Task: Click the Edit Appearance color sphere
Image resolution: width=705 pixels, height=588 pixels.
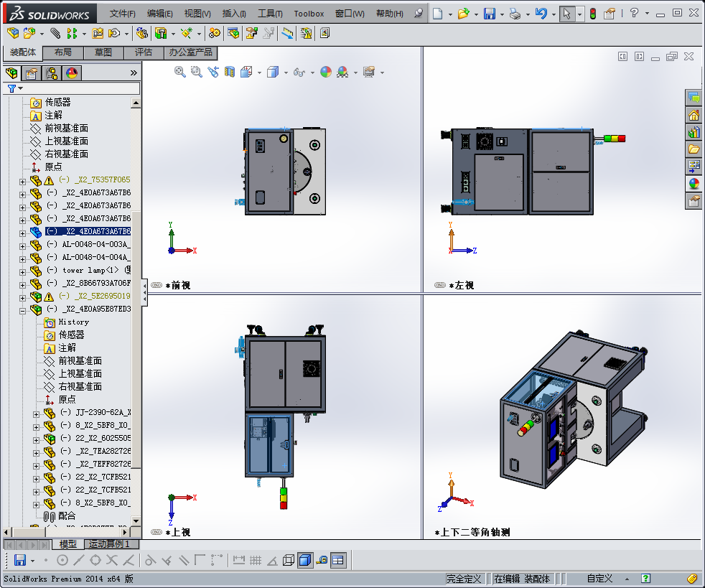Action: pyautogui.click(x=326, y=72)
